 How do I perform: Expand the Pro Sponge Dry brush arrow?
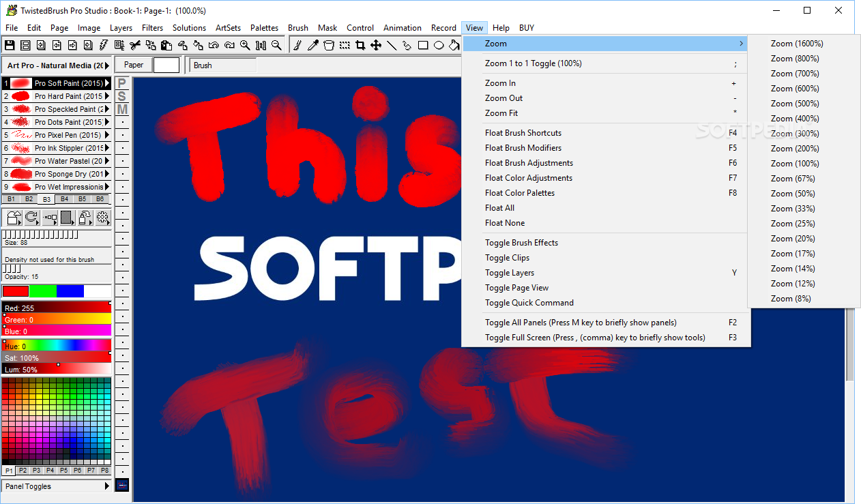coord(107,174)
